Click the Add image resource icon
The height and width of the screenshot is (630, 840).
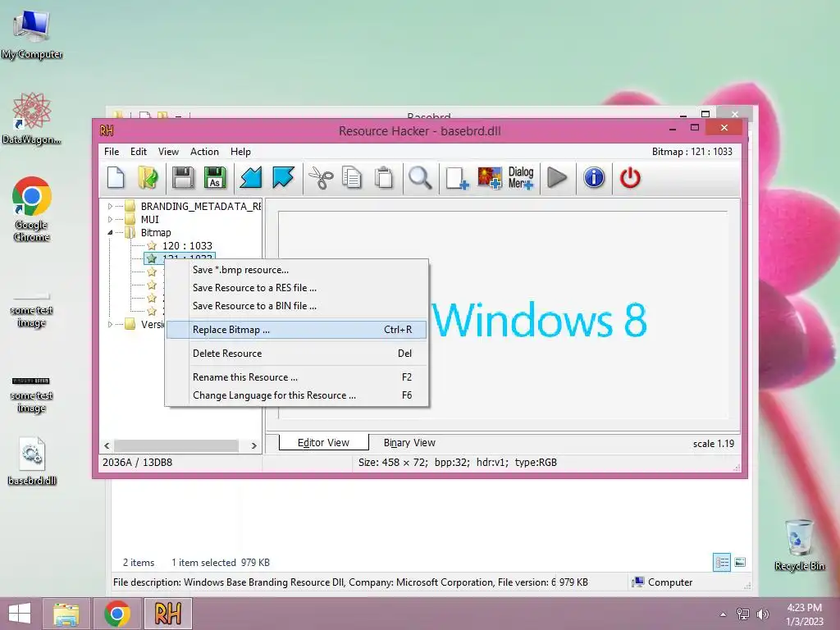click(x=490, y=178)
